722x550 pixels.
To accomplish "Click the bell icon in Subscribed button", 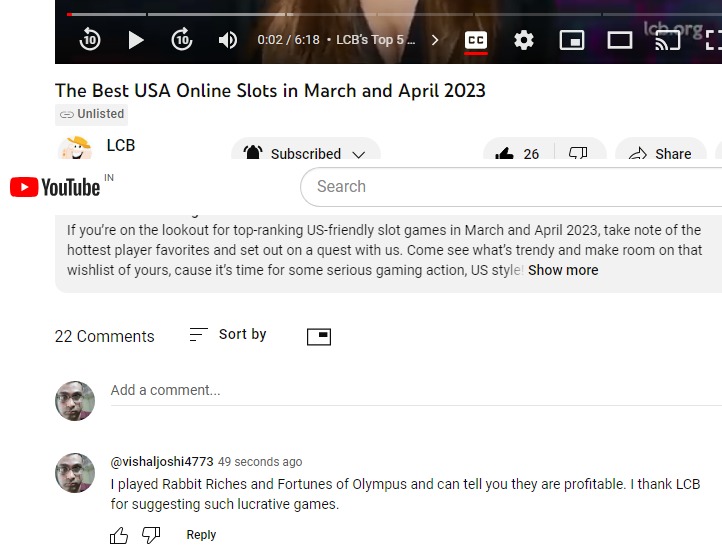I will point(253,152).
